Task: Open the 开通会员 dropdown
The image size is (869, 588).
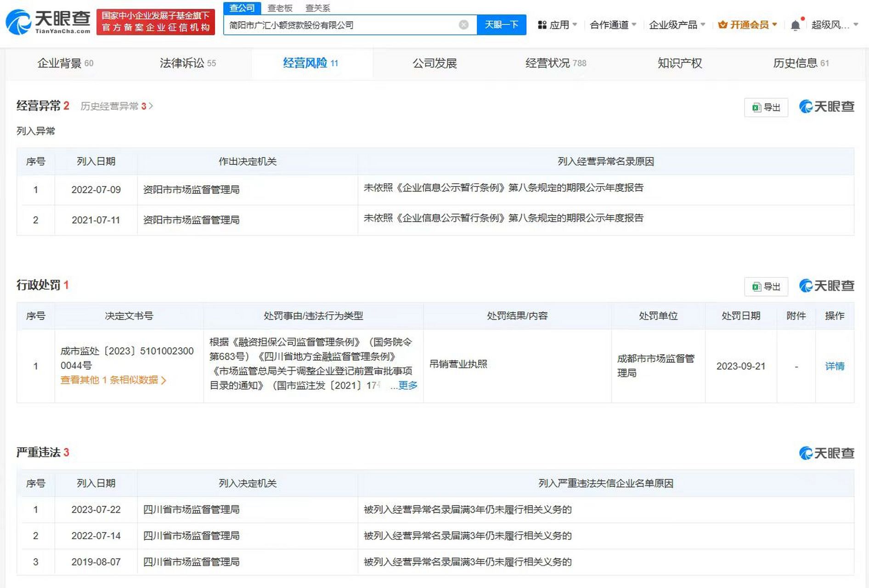Action: point(748,25)
